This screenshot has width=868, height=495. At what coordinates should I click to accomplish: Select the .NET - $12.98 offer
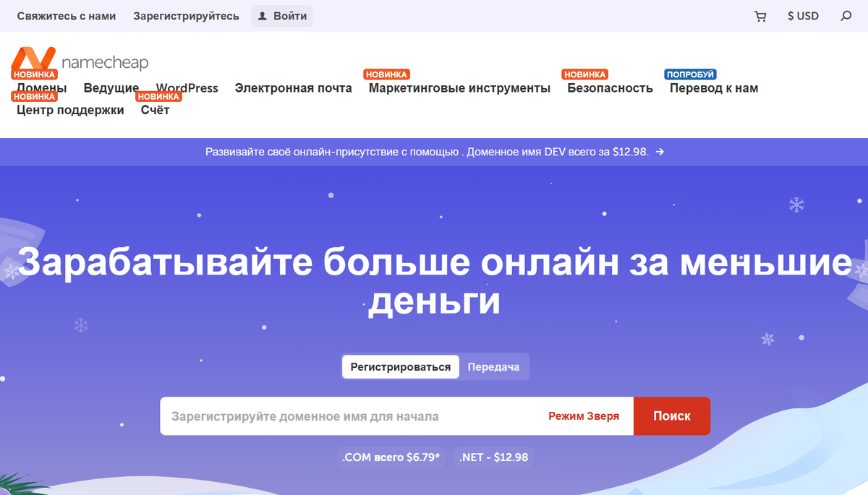[x=494, y=457]
